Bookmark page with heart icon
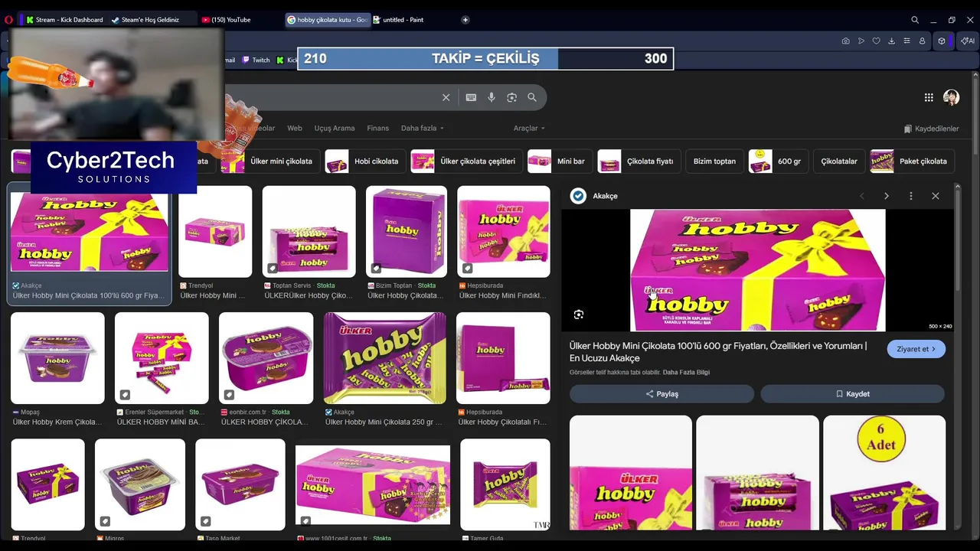Screen dimensions: 980x551 tap(877, 41)
